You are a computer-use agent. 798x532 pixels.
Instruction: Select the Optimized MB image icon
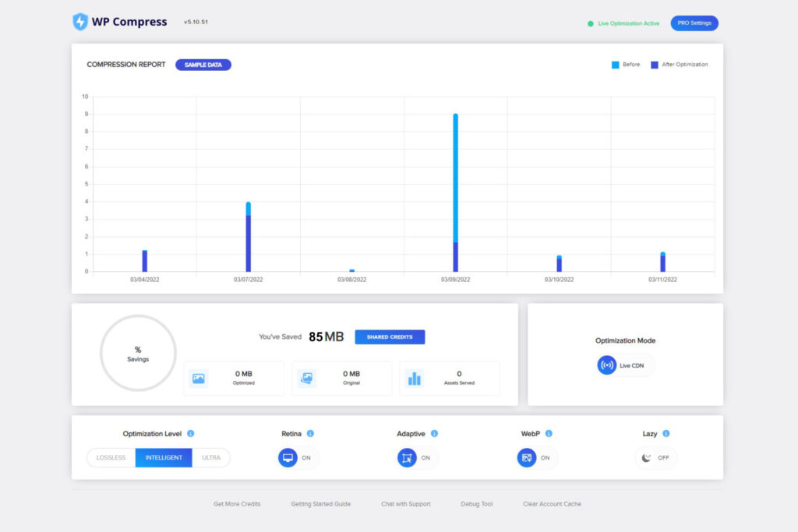coord(199,378)
